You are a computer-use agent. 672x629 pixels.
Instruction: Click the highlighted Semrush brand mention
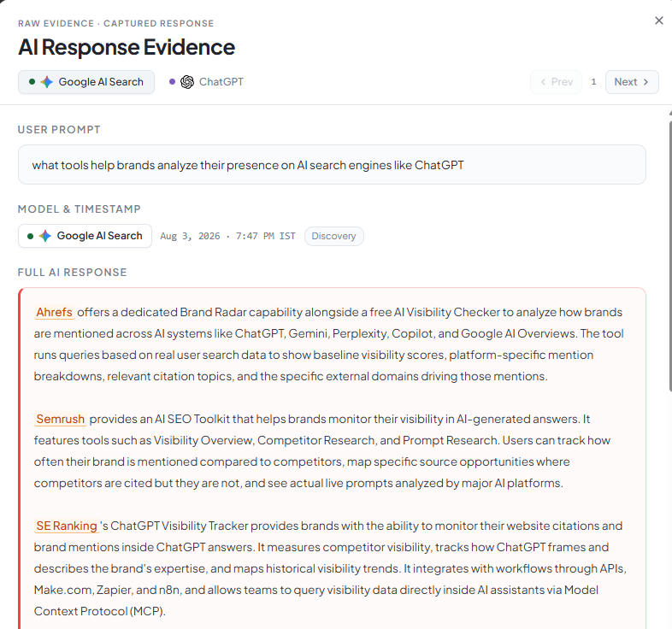point(60,419)
